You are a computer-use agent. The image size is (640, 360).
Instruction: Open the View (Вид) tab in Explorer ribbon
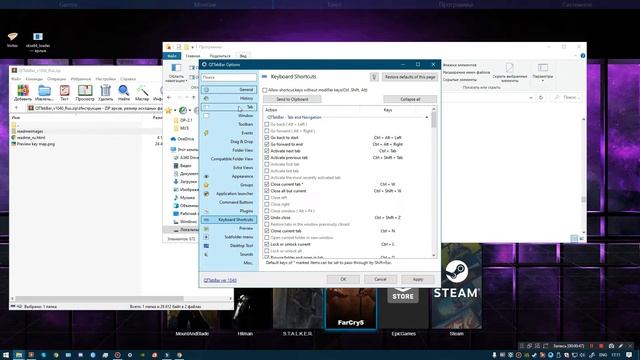tap(243, 56)
